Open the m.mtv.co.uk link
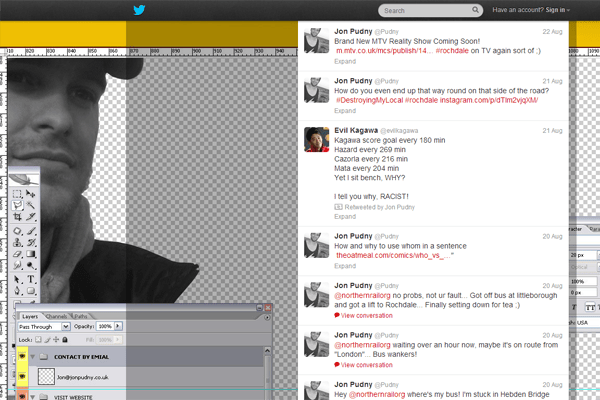Image resolution: width=600 pixels, height=400 pixels. 385,51
